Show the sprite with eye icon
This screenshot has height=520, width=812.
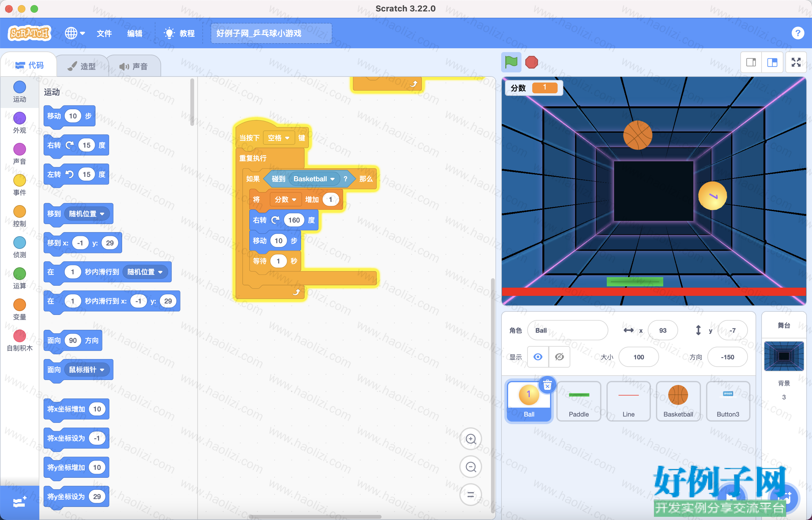538,357
